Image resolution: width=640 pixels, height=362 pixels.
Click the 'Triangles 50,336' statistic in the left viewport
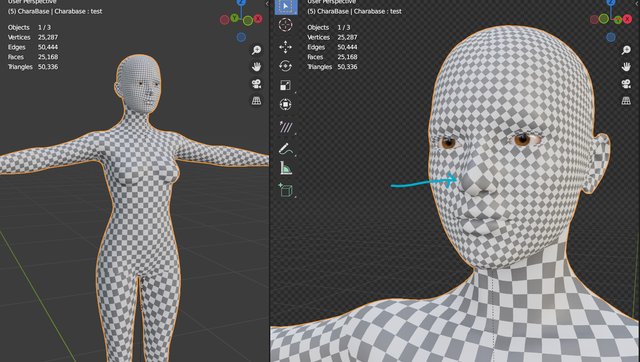tap(33, 67)
